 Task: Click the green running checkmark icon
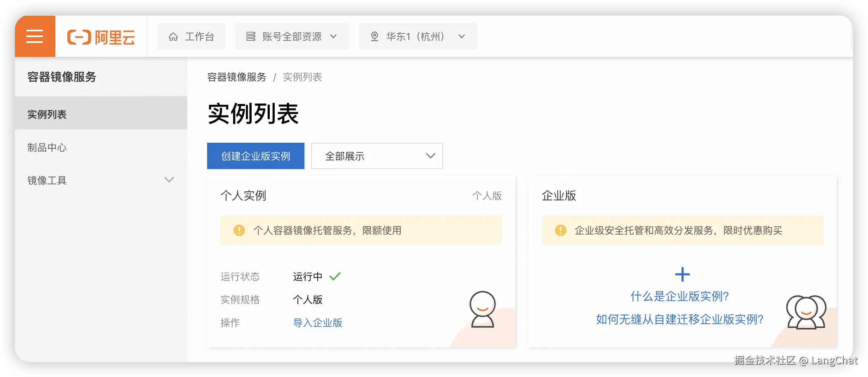(x=335, y=276)
